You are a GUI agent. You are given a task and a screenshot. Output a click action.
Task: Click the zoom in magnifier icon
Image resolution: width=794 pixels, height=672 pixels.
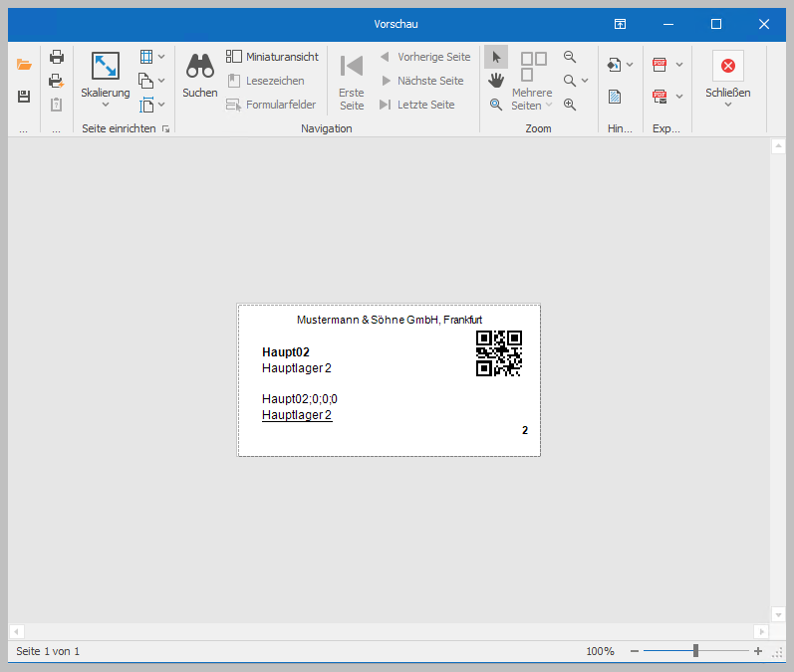570,105
